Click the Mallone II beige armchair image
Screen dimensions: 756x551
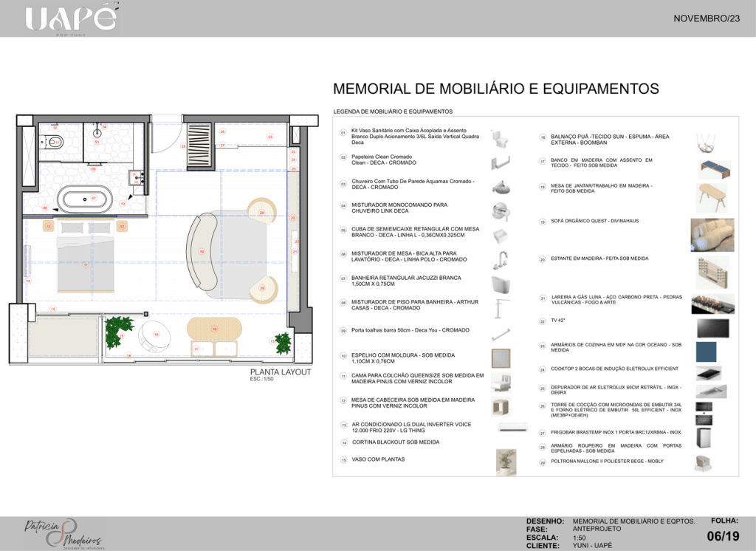(x=703, y=462)
